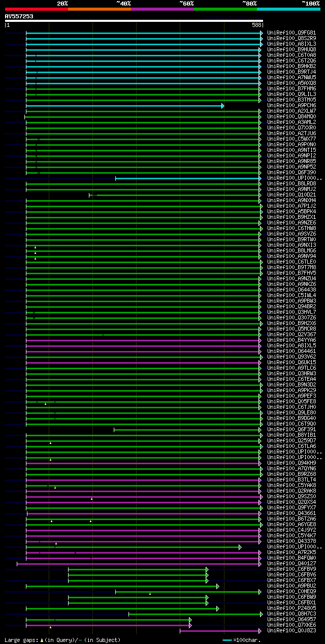Screen dimensions: 325x644
Task: Open hit UniRef100_A9PBU2
Action: (291, 586)
